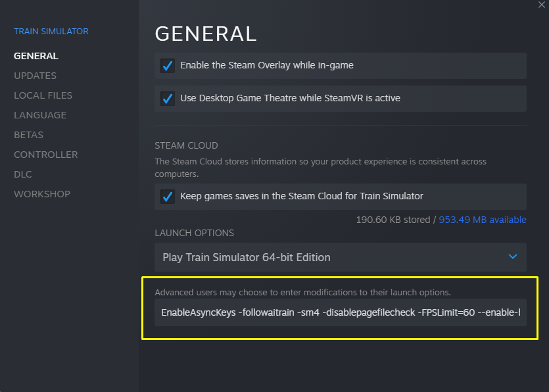
Task: Select the GENERAL sidebar tab
Action: [x=36, y=56]
